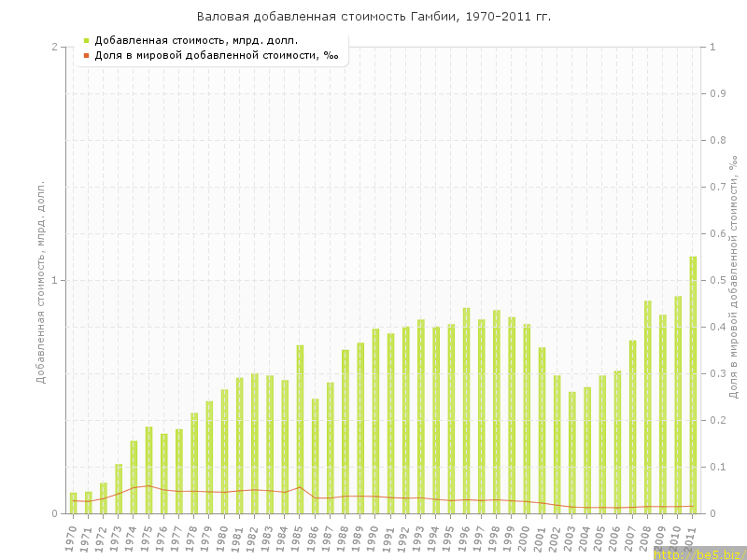
Task: Click the orange legend marker square
Action: (86, 56)
